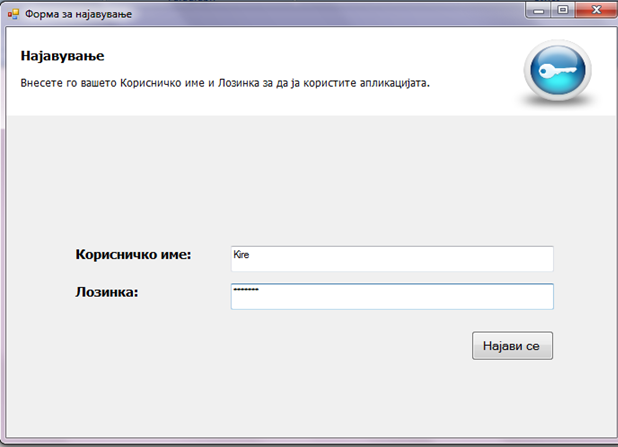Click the form icon in title bar
Screen dimensions: 618x447
tap(13, 15)
